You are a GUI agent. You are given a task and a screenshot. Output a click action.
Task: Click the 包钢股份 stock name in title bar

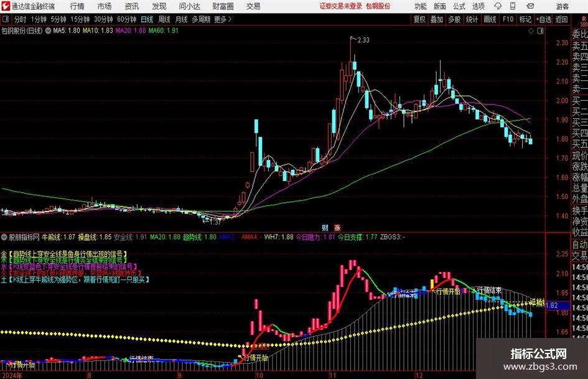pos(378,6)
